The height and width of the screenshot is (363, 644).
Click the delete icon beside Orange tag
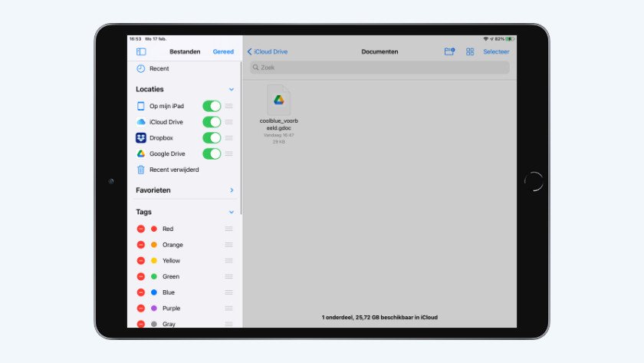point(140,245)
